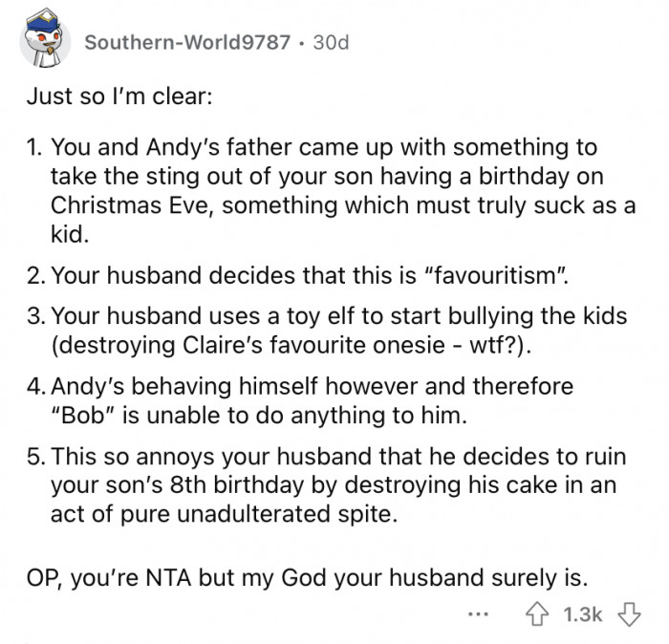Click the "Just so I'm clear:" line
This screenshot has width=669, height=644.
pos(119,96)
